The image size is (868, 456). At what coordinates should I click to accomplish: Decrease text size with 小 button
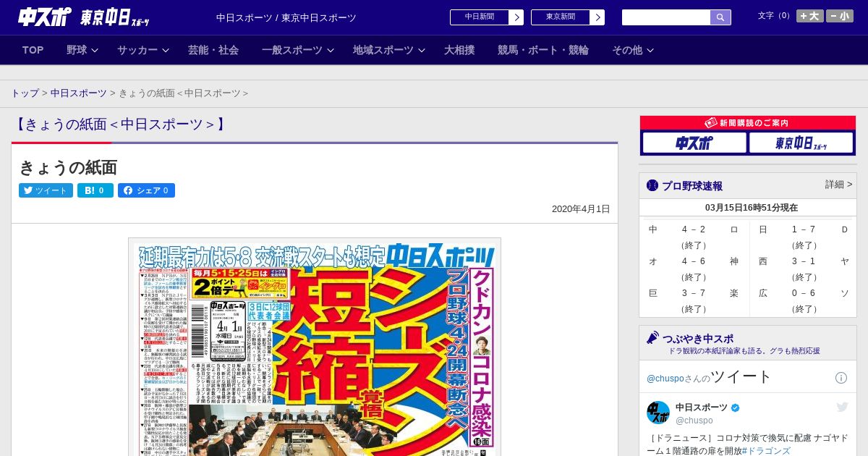click(840, 16)
